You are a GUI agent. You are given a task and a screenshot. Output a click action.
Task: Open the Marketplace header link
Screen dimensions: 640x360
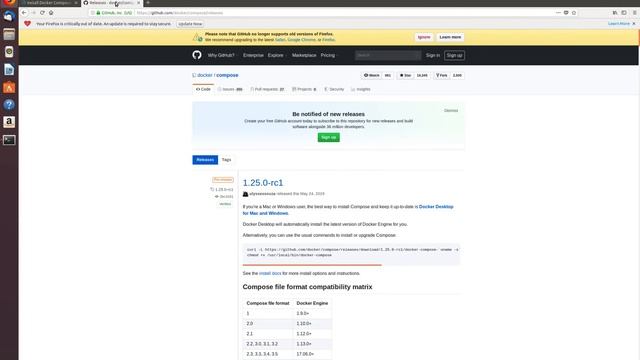pos(304,55)
